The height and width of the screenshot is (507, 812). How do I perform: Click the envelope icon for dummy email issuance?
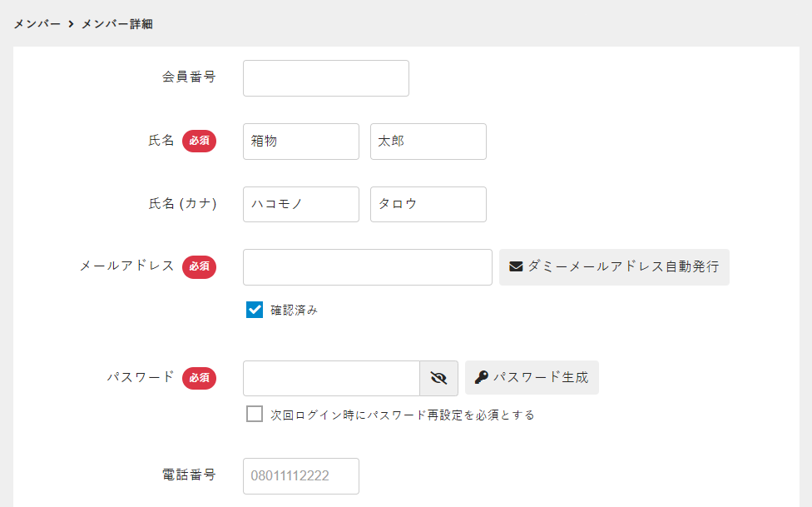516,267
